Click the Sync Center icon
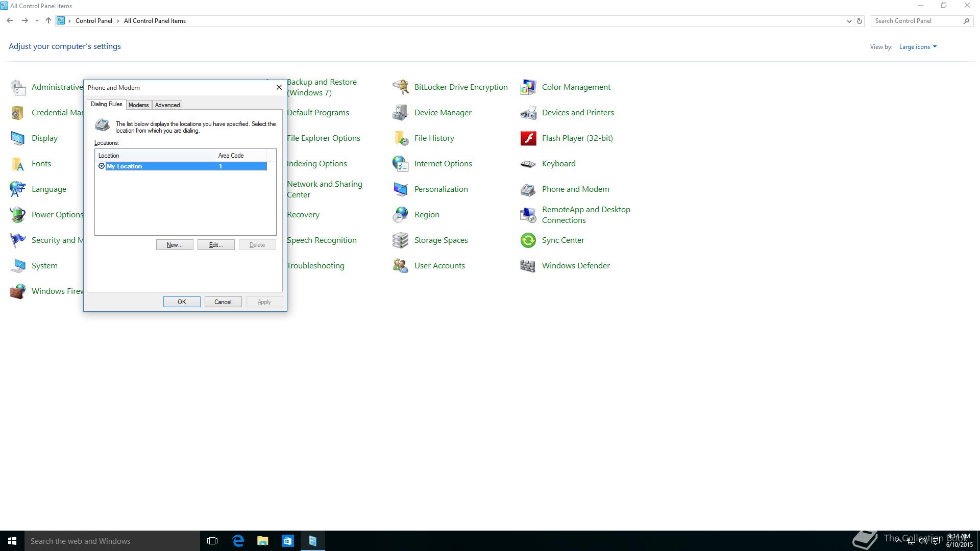980x551 pixels. (x=528, y=240)
